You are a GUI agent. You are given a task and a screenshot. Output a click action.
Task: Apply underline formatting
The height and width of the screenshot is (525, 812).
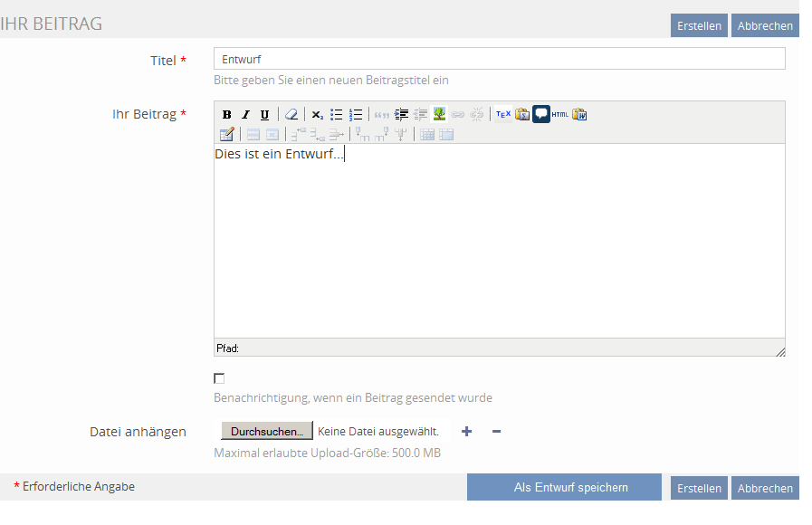coord(264,115)
